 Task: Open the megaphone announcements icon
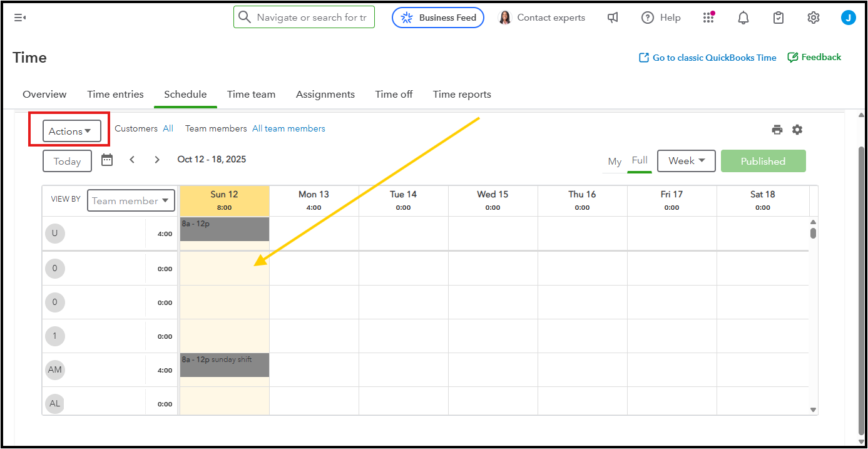(613, 18)
